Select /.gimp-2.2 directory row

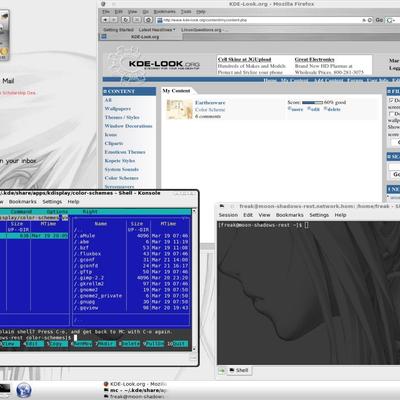point(131,278)
